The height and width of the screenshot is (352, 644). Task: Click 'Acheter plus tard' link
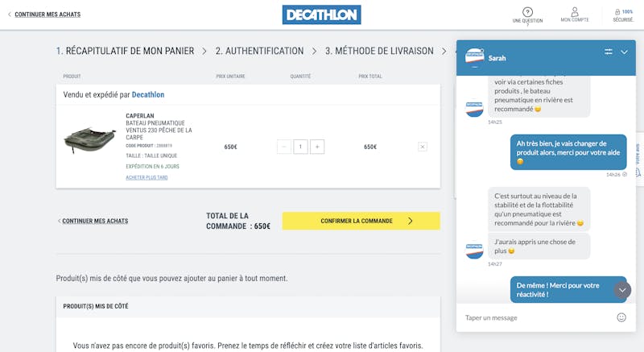pos(147,177)
